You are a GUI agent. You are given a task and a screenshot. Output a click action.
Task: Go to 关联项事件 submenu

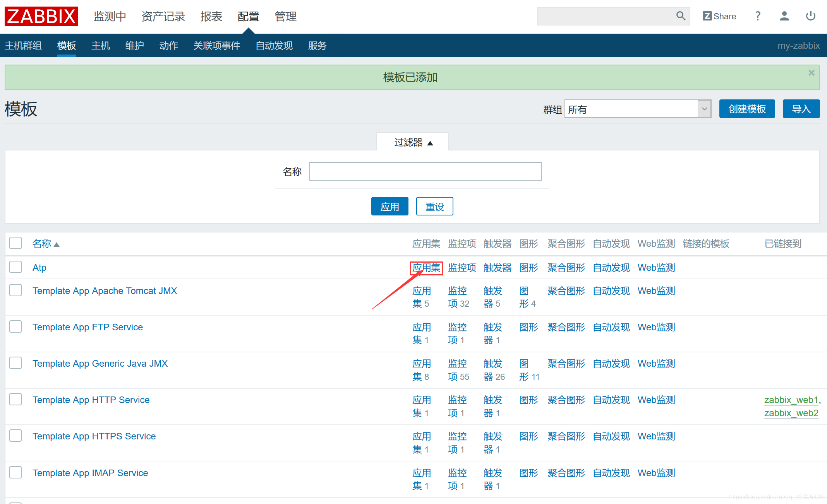point(217,46)
